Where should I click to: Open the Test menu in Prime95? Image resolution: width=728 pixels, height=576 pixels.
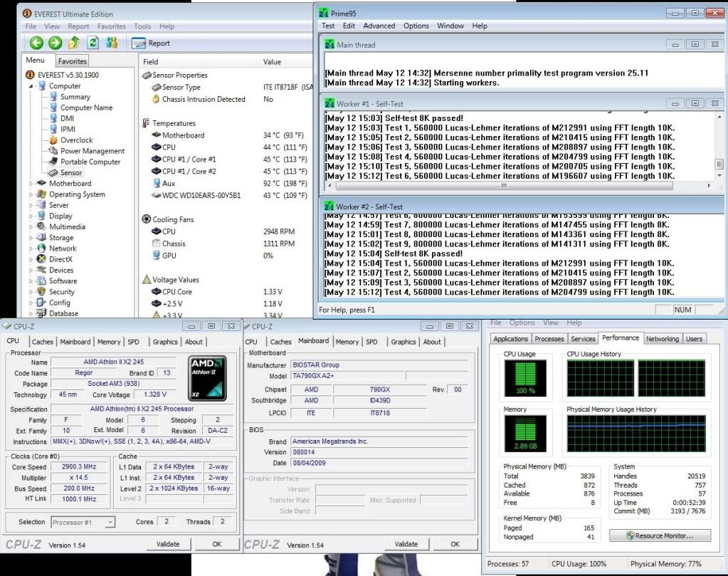tap(328, 26)
